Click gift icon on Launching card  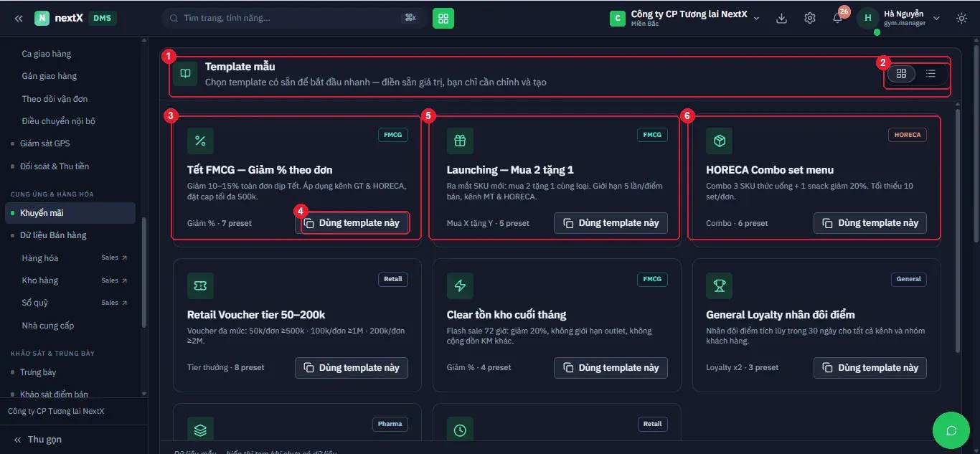click(460, 141)
